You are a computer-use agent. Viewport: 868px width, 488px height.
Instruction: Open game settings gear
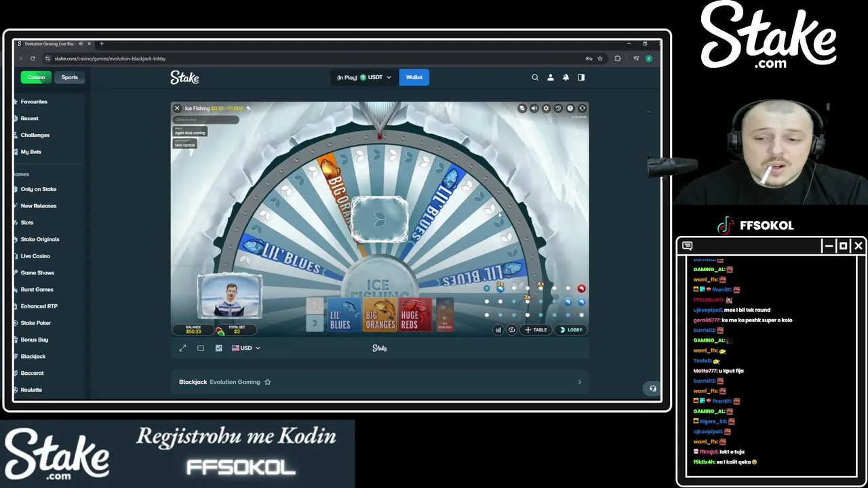[x=546, y=108]
